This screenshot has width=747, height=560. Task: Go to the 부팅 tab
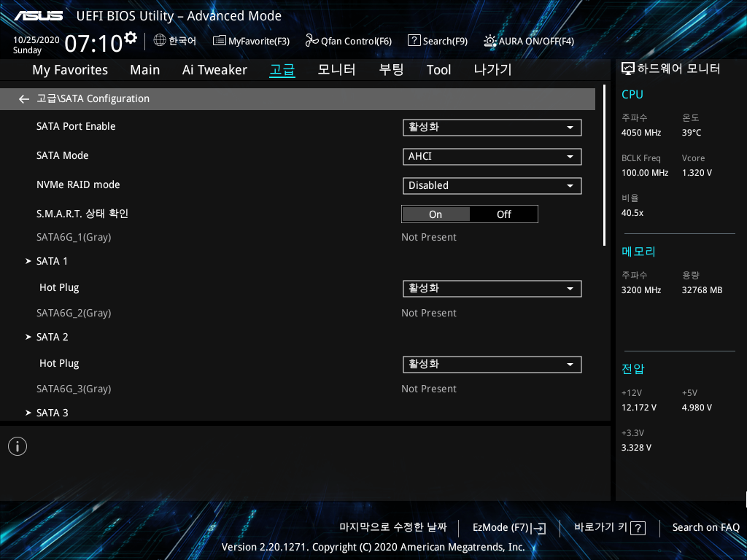point(391,69)
